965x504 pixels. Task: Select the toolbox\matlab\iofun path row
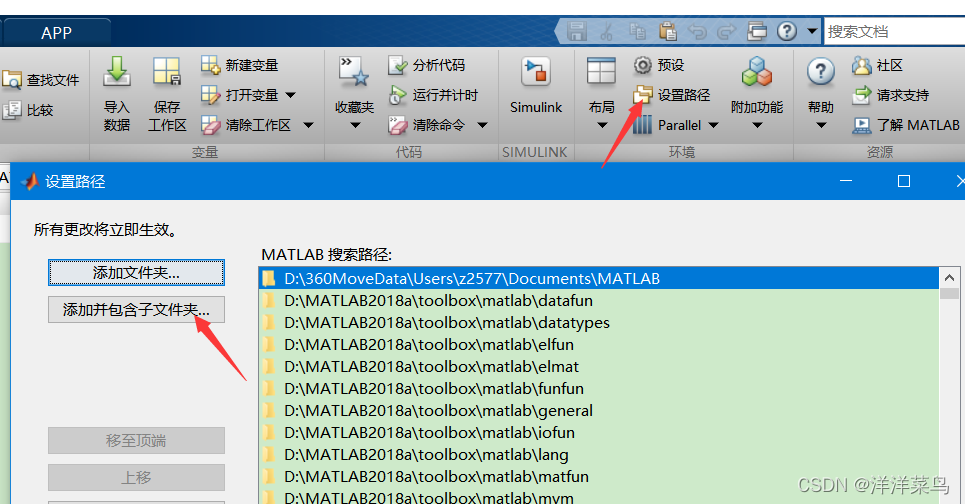[x=599, y=433]
